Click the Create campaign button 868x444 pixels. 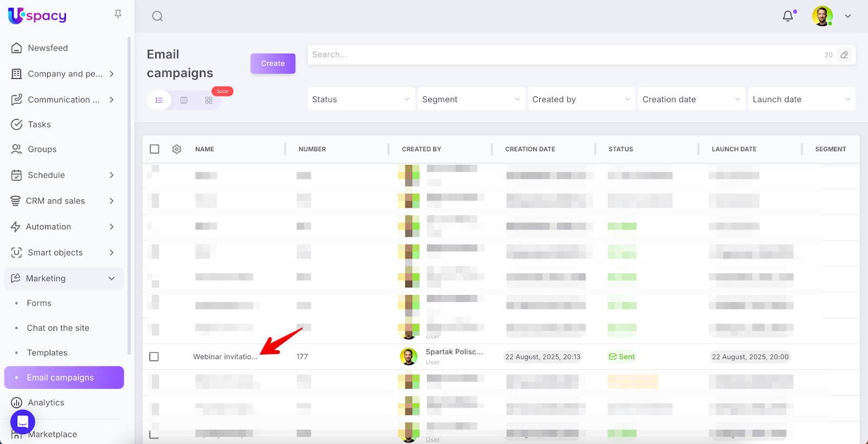pyautogui.click(x=272, y=63)
